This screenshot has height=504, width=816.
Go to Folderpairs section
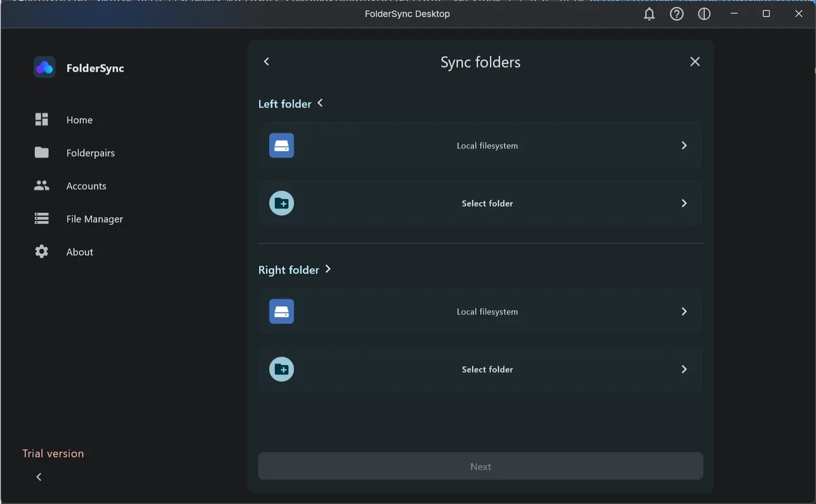90,153
